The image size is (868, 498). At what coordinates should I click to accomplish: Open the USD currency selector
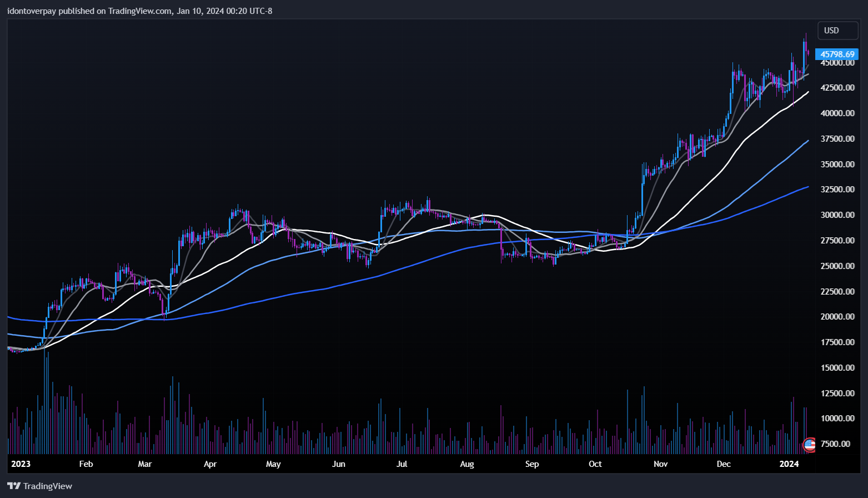coord(837,31)
